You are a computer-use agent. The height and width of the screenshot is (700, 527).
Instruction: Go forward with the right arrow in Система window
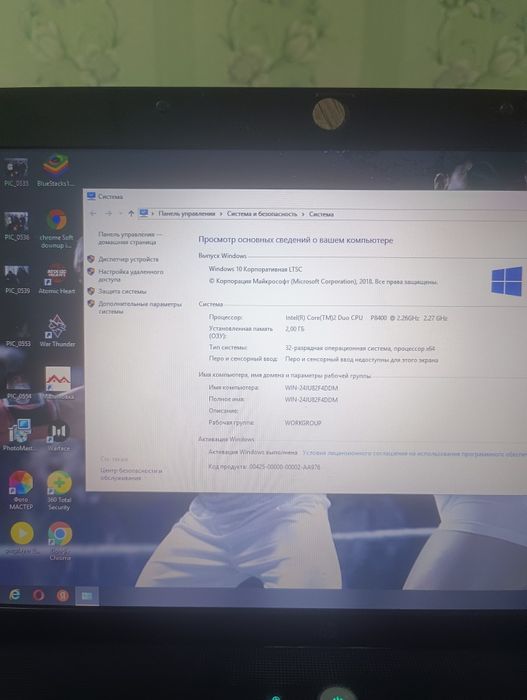109,213
